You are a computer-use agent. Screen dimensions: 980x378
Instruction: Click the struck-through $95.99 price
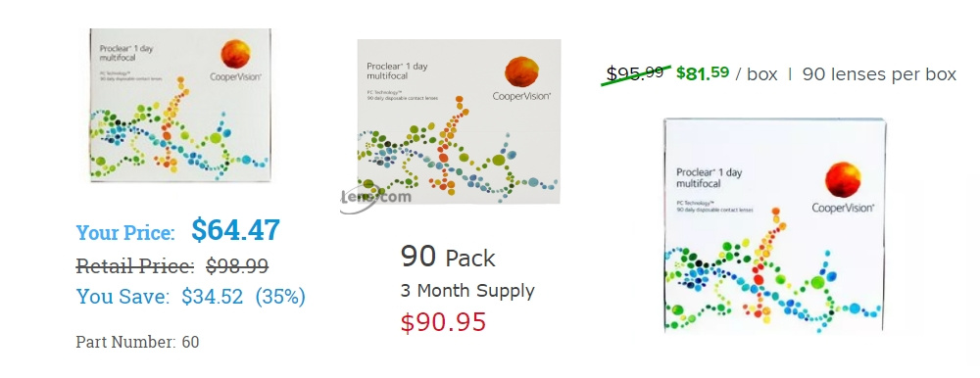pos(636,73)
